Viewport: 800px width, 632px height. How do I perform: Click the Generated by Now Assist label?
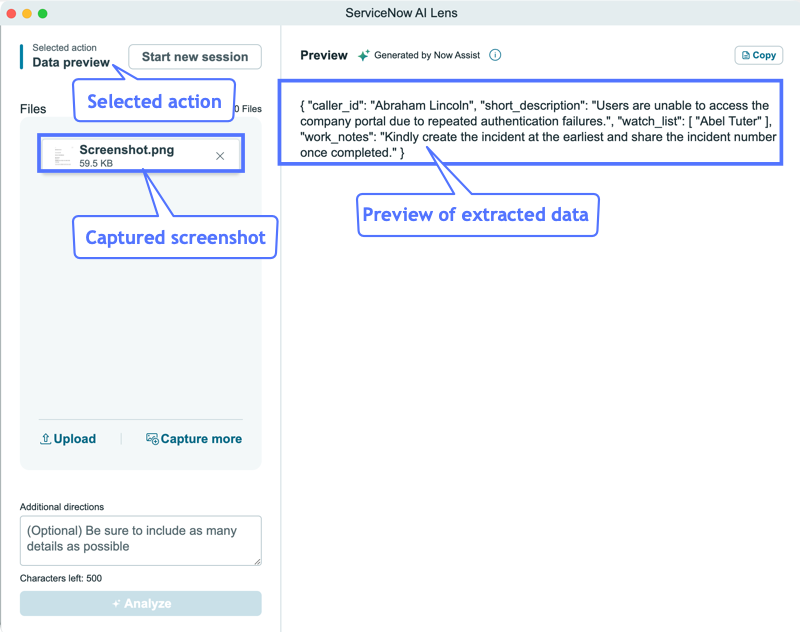[427, 55]
